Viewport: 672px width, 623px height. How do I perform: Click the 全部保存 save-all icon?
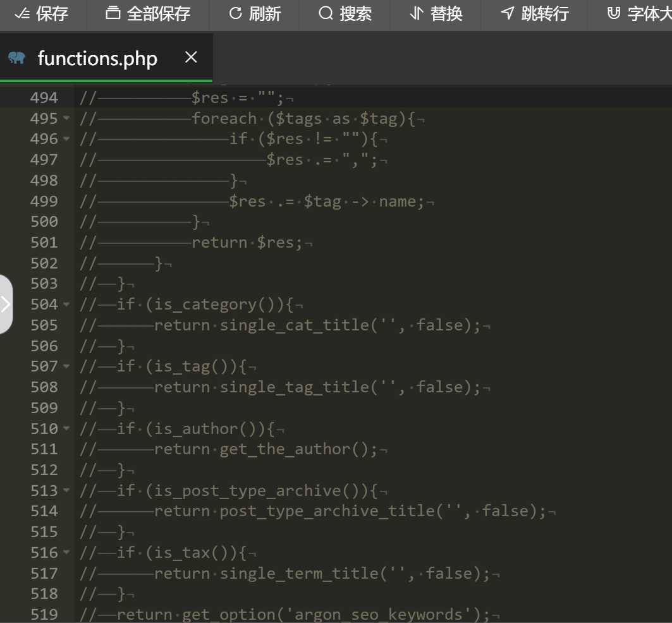pos(113,13)
